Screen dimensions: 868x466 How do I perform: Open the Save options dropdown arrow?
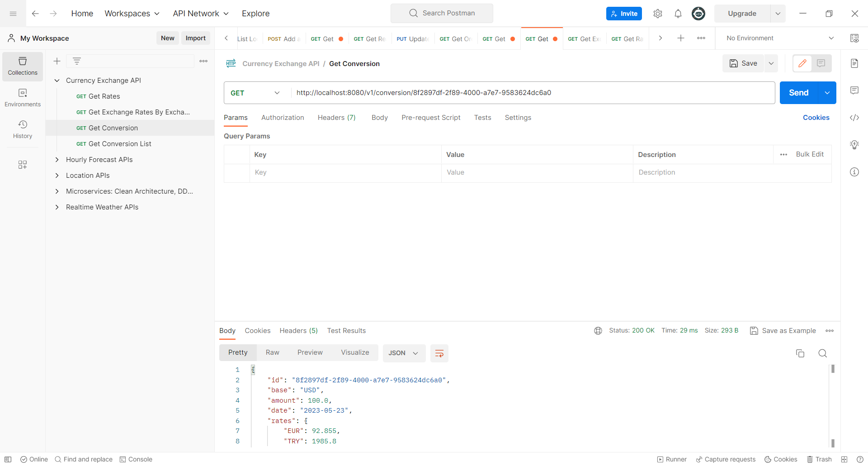point(771,63)
